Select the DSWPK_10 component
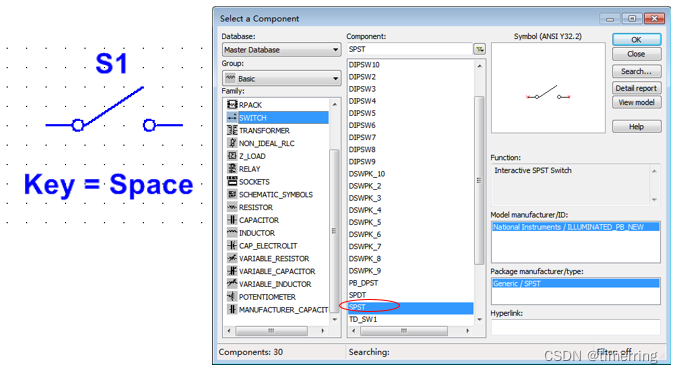This screenshot has width=673, height=373. coord(367,174)
